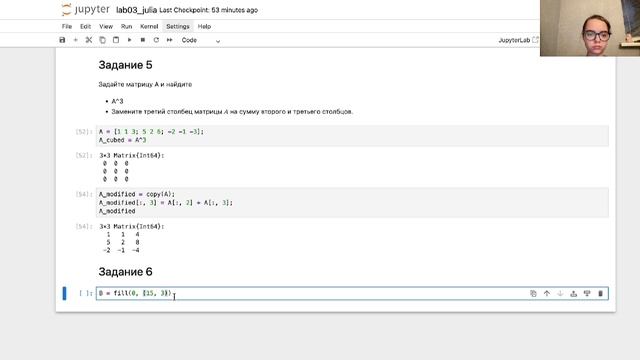
Task: Cut the selected cell with scissors icon
Action: tap(89, 40)
